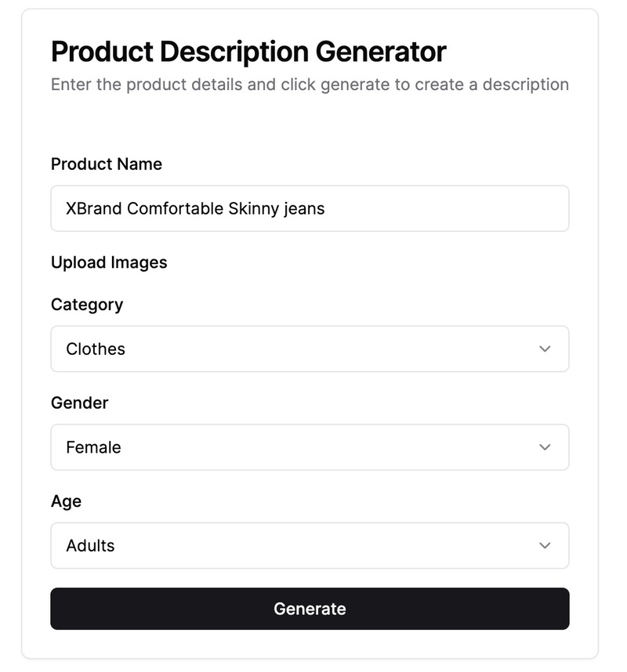627x672 pixels.
Task: Click the chevron icon on the Category selector
Action: point(546,349)
